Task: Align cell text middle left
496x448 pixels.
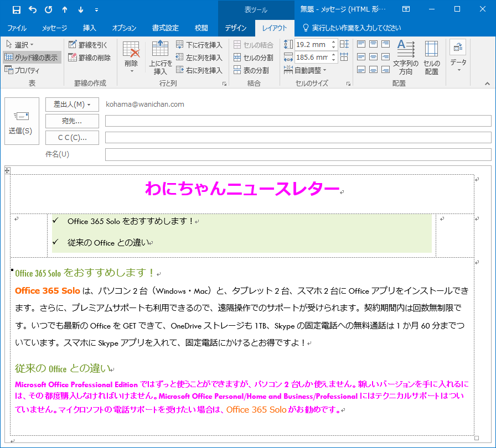Action: pos(361,57)
